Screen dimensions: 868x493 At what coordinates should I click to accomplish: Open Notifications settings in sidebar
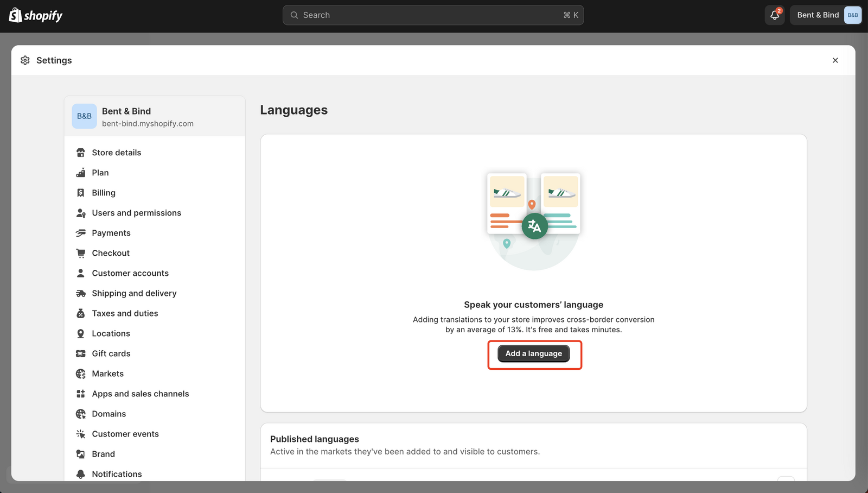pos(117,474)
